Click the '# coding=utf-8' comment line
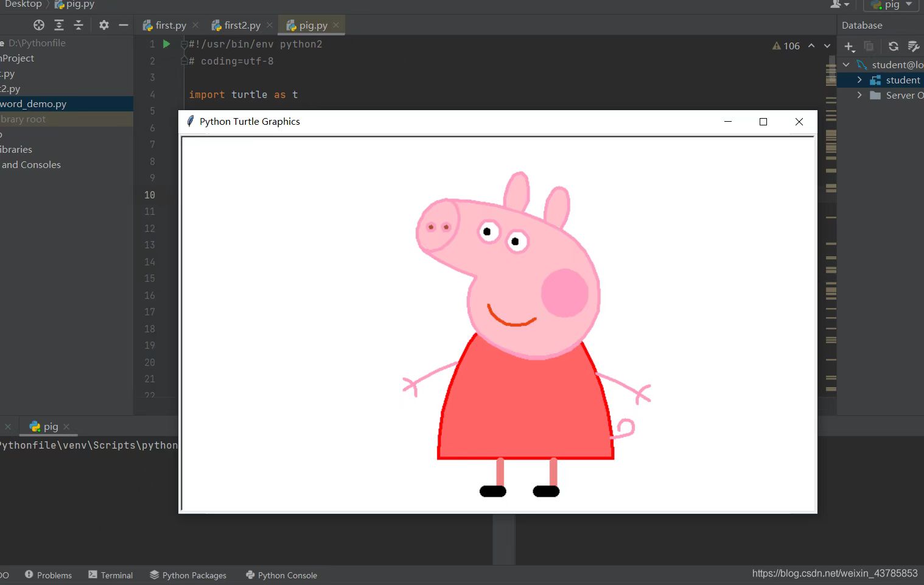Image resolution: width=924 pixels, height=585 pixels. pyautogui.click(x=231, y=61)
